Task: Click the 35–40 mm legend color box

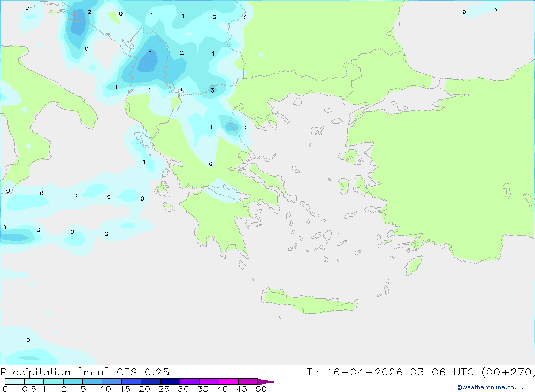Action: 209,381
